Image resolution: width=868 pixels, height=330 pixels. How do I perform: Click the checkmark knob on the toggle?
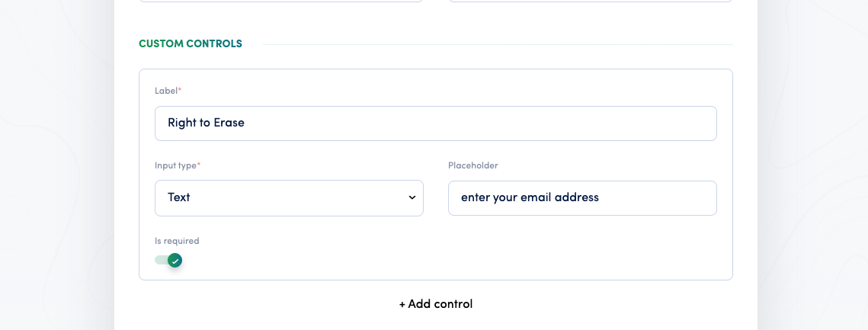[x=175, y=260]
